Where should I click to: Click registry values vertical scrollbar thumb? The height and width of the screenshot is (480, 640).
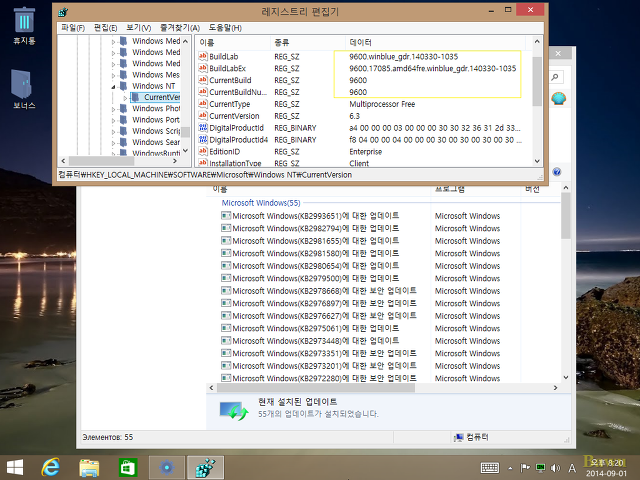click(537, 80)
